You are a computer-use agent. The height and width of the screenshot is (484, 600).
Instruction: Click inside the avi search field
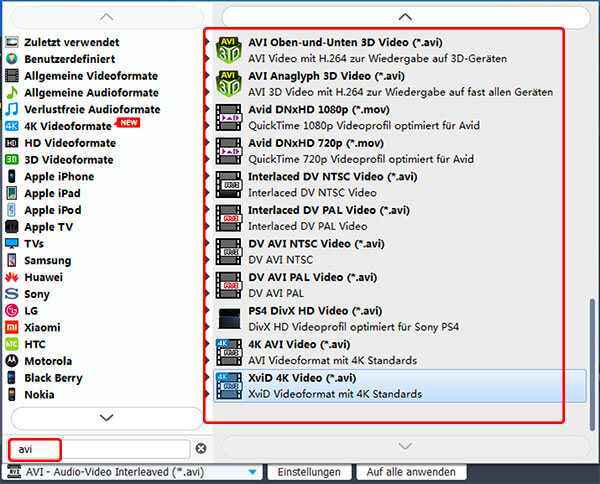click(99, 449)
